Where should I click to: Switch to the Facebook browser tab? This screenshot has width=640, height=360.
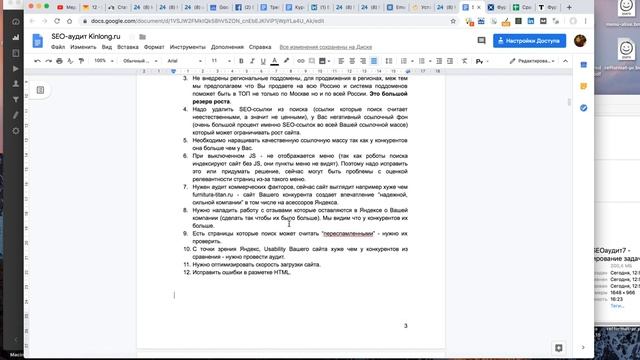[244, 7]
